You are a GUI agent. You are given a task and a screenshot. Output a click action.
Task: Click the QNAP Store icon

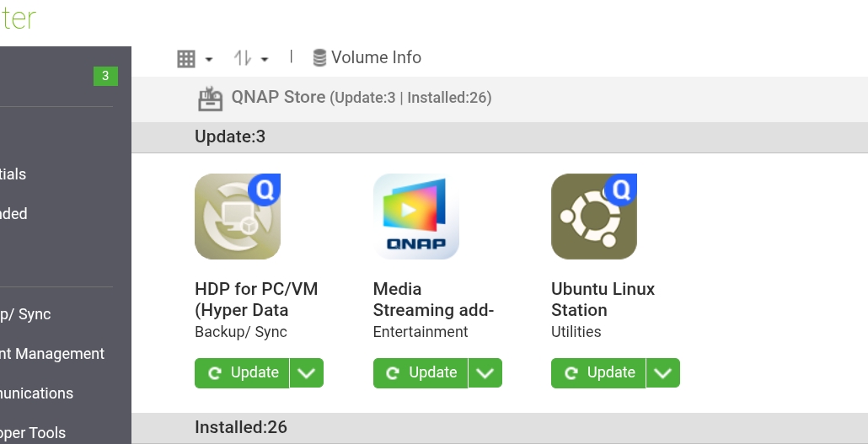click(211, 99)
